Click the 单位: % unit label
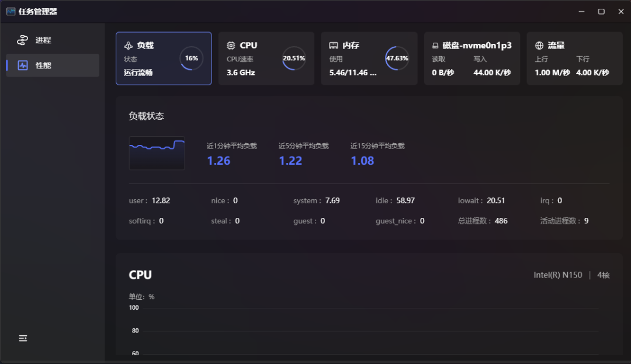 point(141,297)
